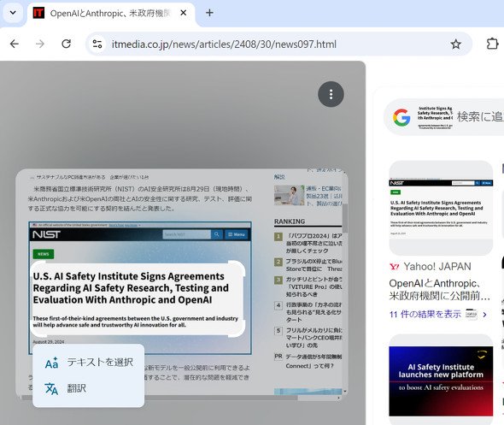Go back using the back arrow
504x425 pixels.
[15, 44]
